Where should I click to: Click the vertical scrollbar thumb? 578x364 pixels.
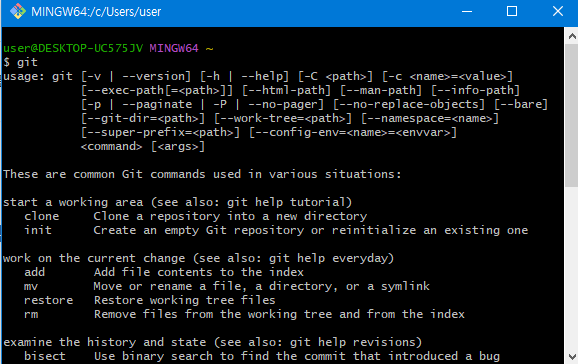click(572, 115)
